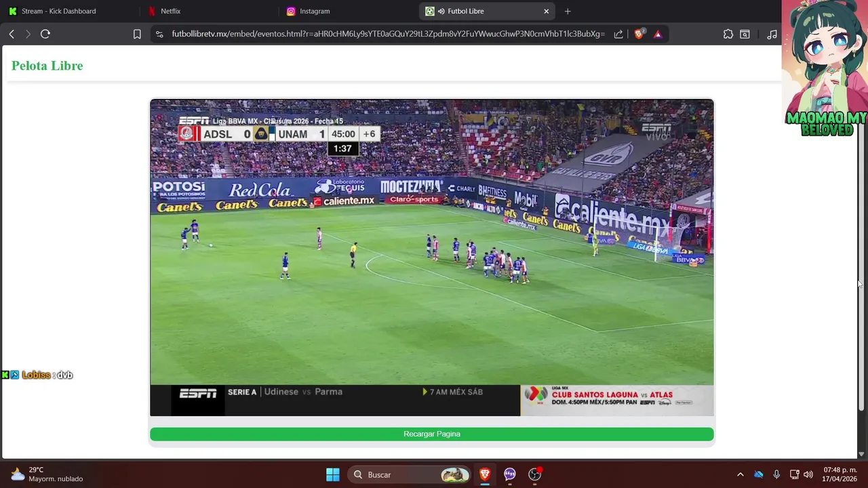Open network settings from the tray icon
Viewport: 868px width, 488px height.
tap(795, 474)
